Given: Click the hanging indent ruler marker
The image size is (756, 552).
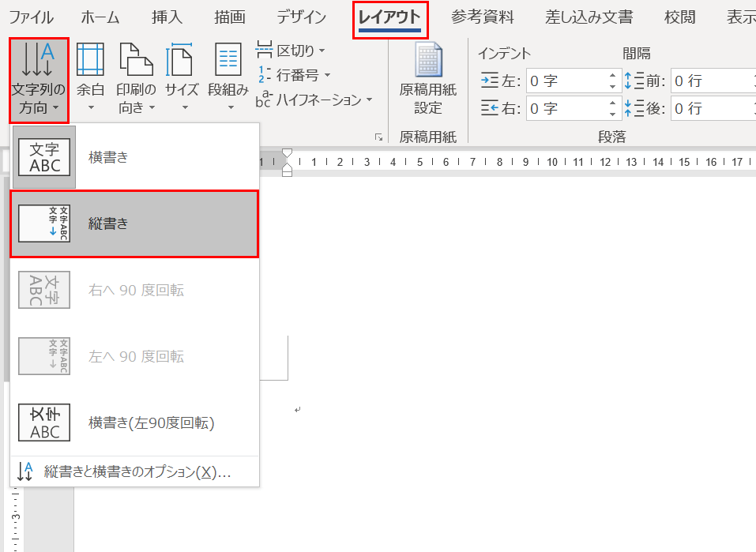Looking at the screenshot, I should point(287,167).
